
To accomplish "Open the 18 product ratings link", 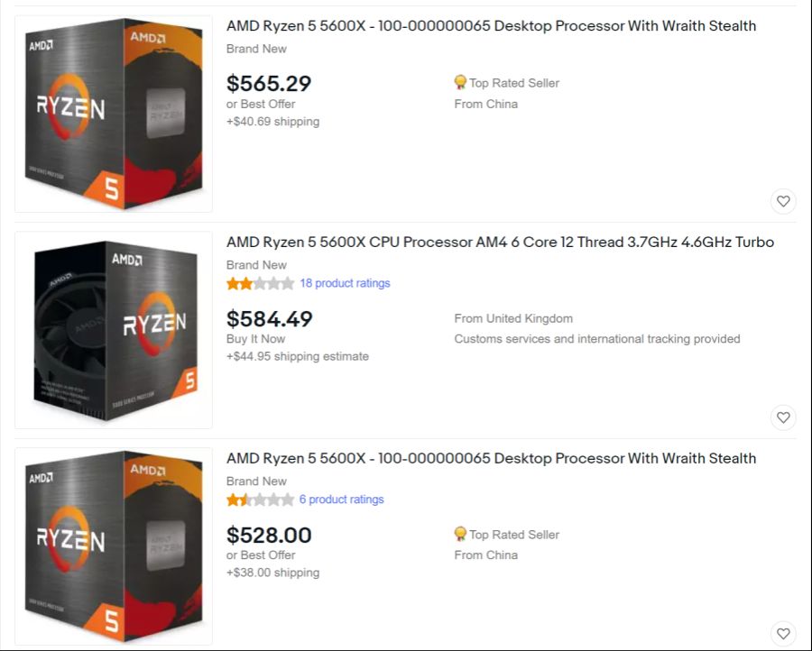I will 345,283.
